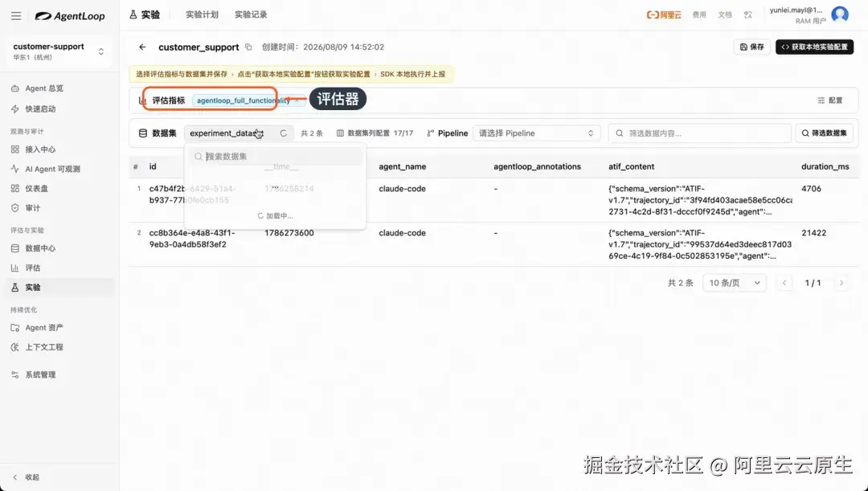This screenshot has width=868, height=491.
Task: Go to the next page arrow
Action: click(x=841, y=283)
